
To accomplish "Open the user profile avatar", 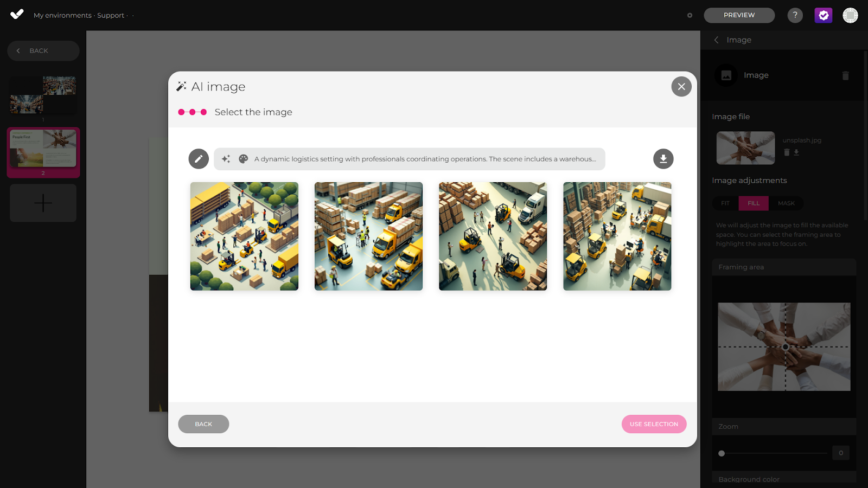I will coord(850,15).
